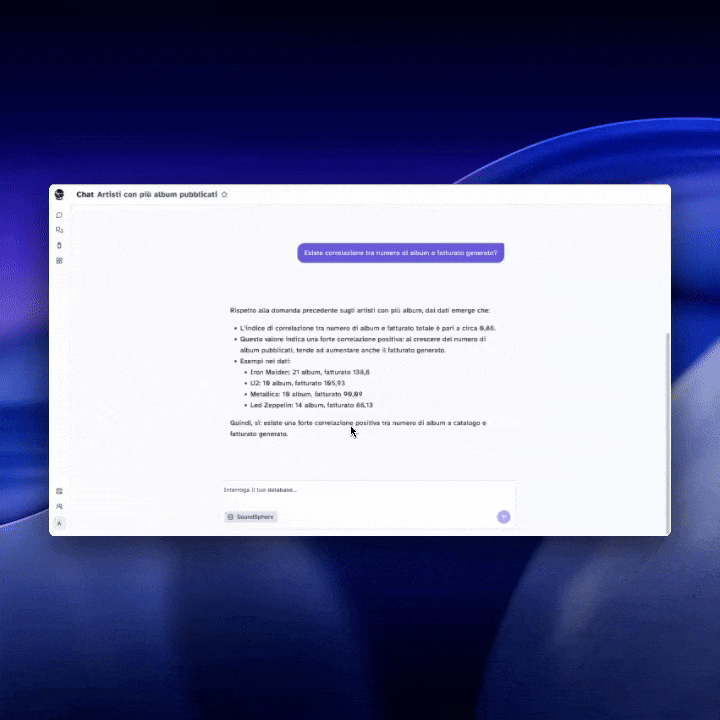
Task: Open the conversations history sidebar icon
Action: (x=59, y=230)
